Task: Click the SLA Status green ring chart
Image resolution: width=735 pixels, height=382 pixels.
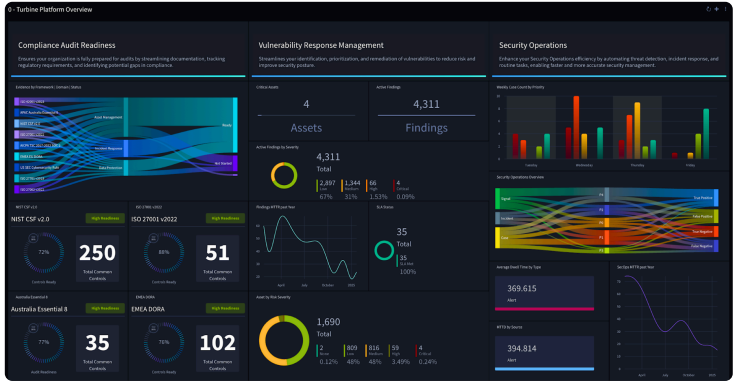Action: (384, 250)
